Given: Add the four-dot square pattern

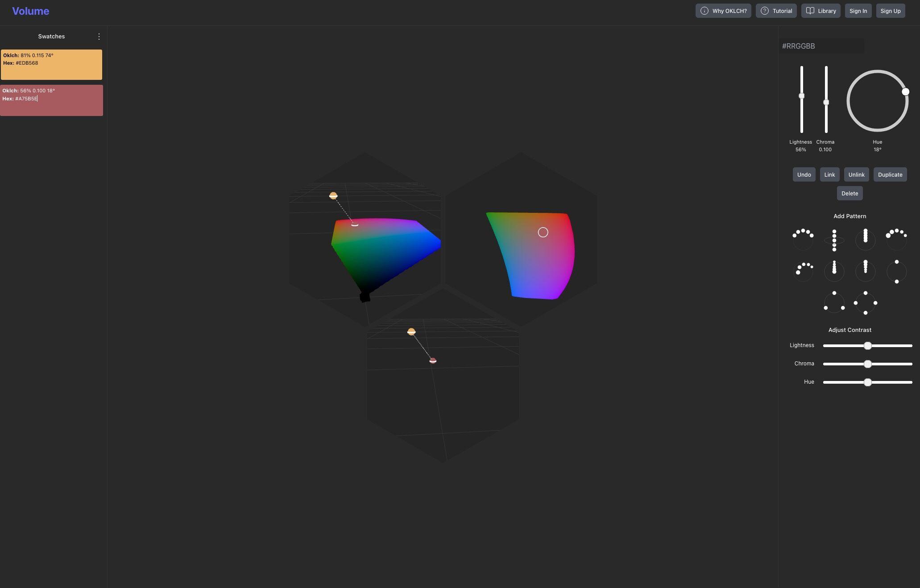Looking at the screenshot, I should point(865,302).
